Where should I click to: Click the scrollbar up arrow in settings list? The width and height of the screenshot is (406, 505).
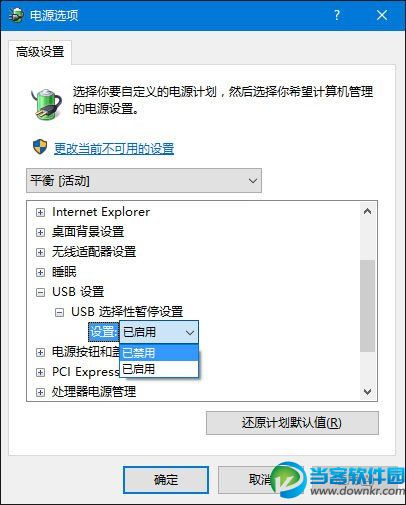368,211
